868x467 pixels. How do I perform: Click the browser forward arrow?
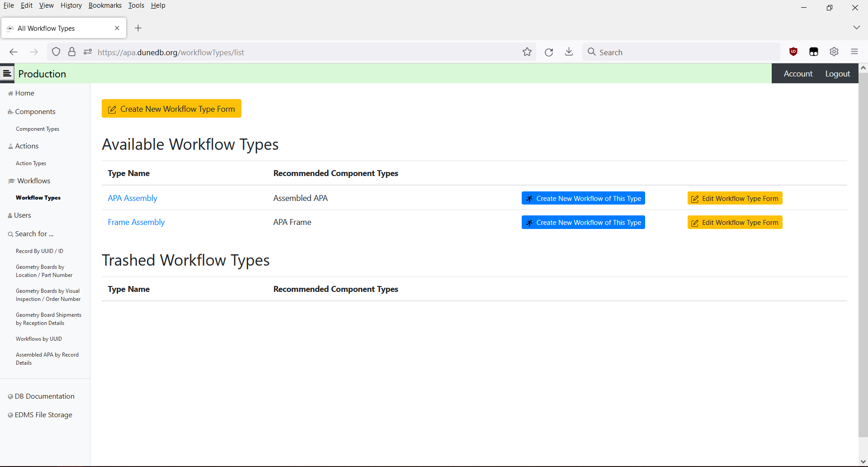[x=34, y=52]
